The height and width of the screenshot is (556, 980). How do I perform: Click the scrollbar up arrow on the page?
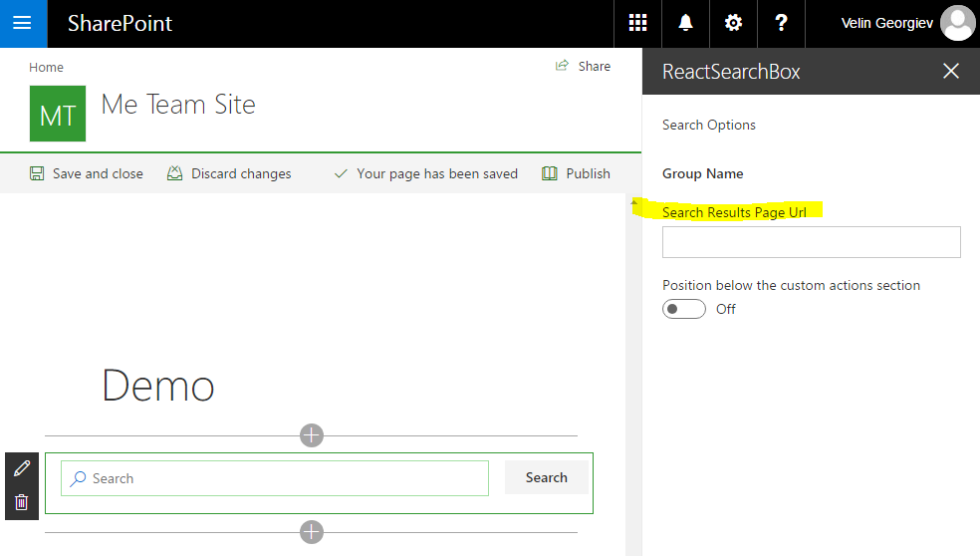[x=633, y=202]
